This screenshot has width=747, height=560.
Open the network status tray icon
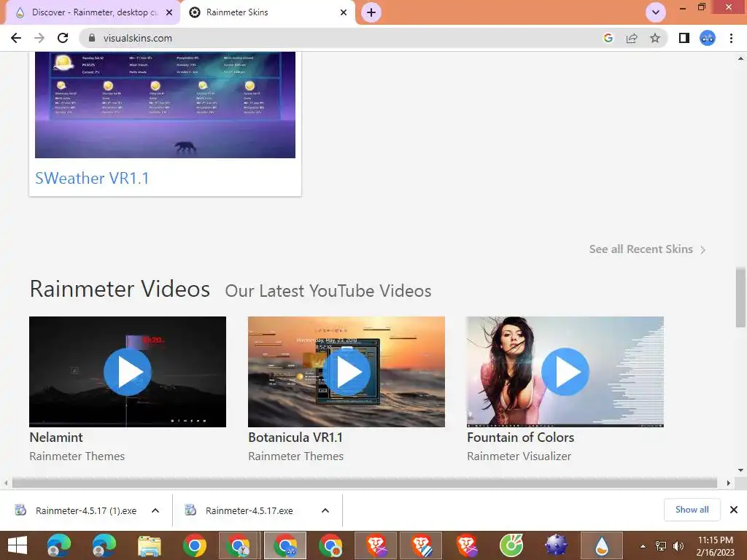[x=661, y=546]
